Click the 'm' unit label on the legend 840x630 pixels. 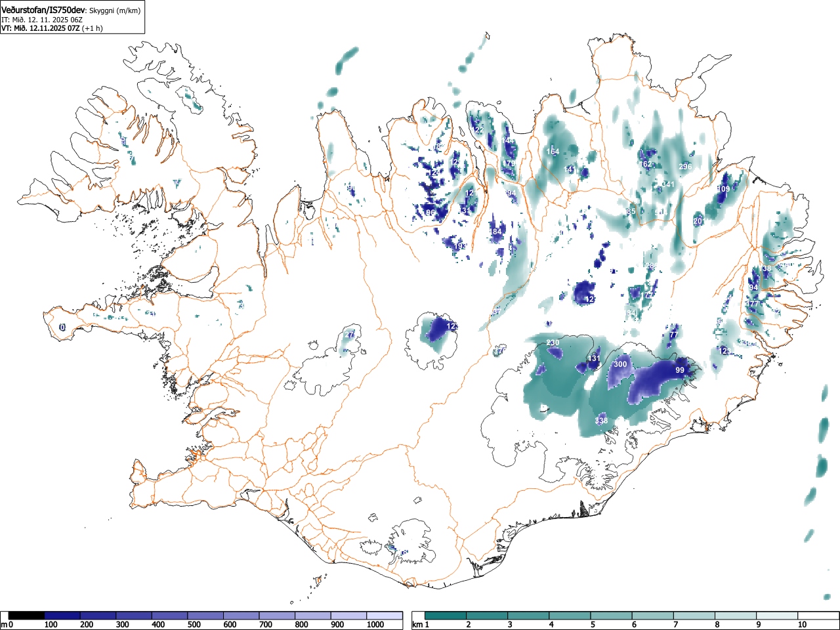4,625
